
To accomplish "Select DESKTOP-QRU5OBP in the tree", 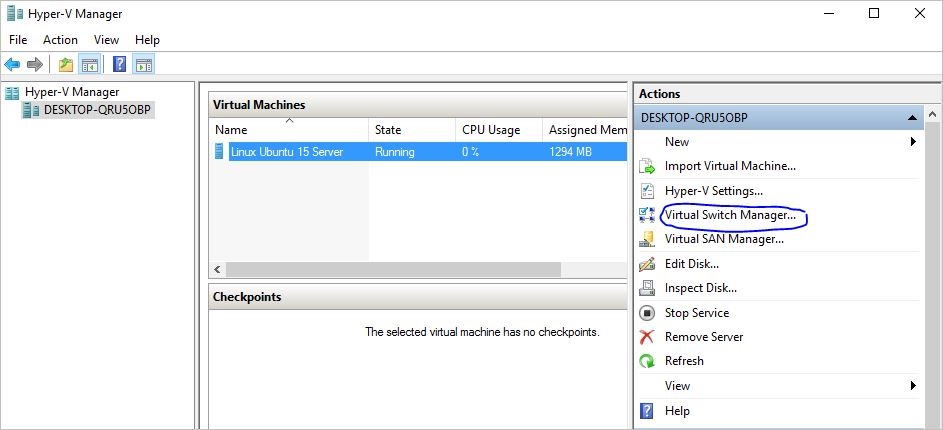I will [97, 110].
